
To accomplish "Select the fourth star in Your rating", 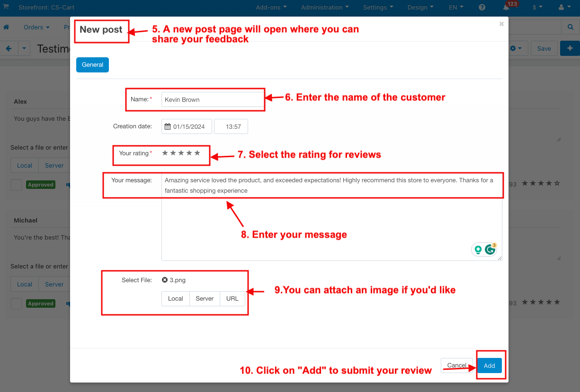I will [189, 153].
